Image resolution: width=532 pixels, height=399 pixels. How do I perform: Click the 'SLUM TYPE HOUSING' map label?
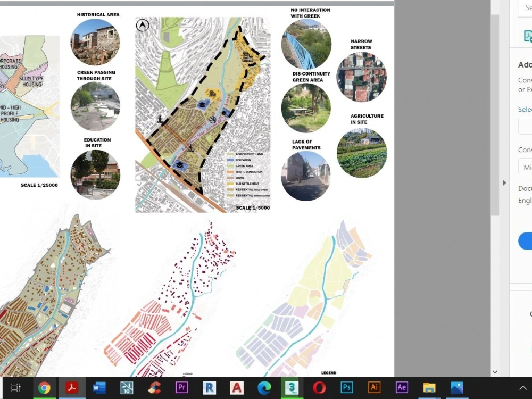pyautogui.click(x=31, y=81)
